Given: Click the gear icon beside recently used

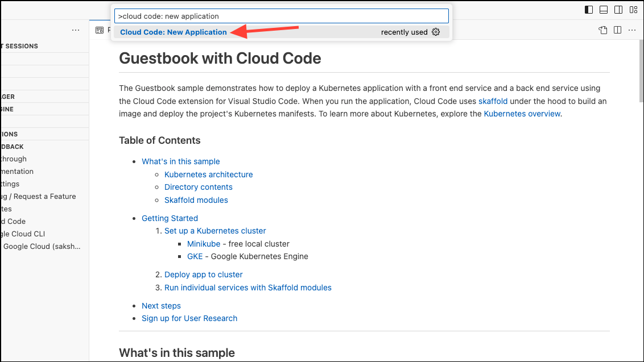Looking at the screenshot, I should click(436, 32).
